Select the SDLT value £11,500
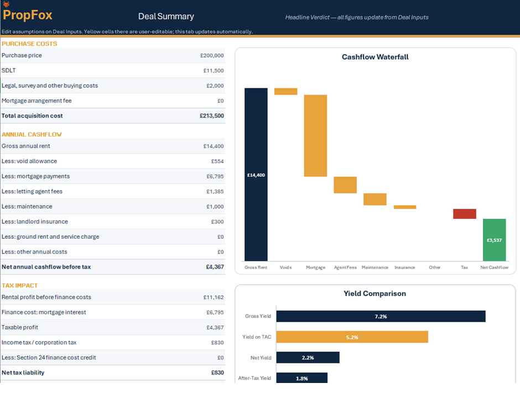 click(x=214, y=71)
